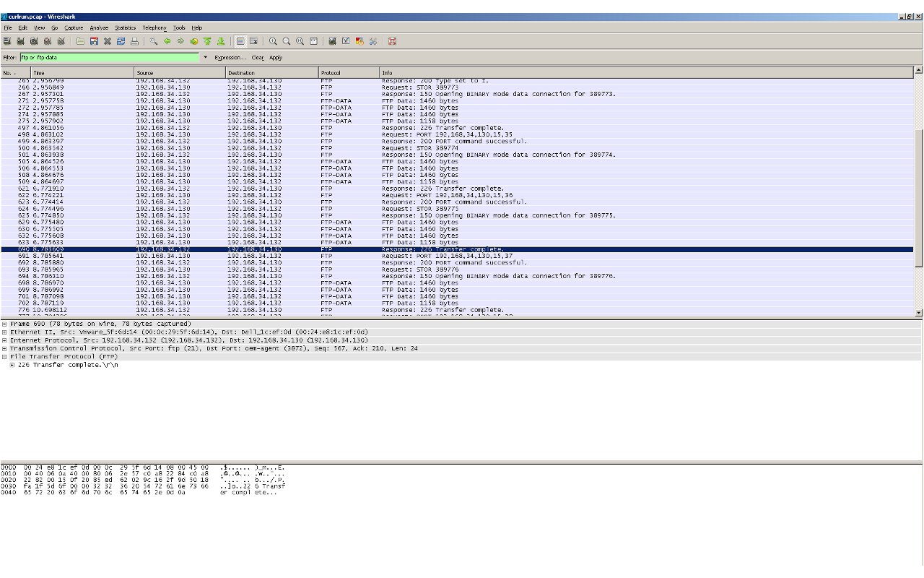The image size is (924, 578).
Task: Edit display filters icon
Action: 346,41
